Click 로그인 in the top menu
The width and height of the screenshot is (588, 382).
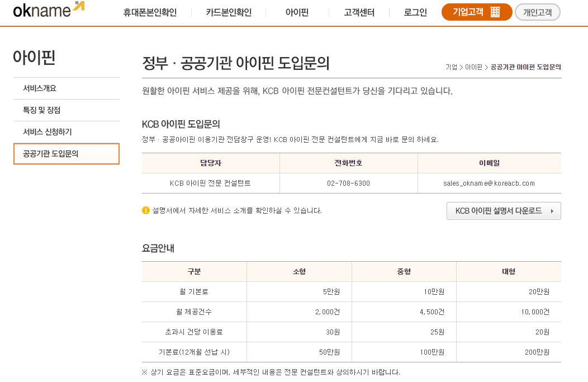pyautogui.click(x=415, y=12)
